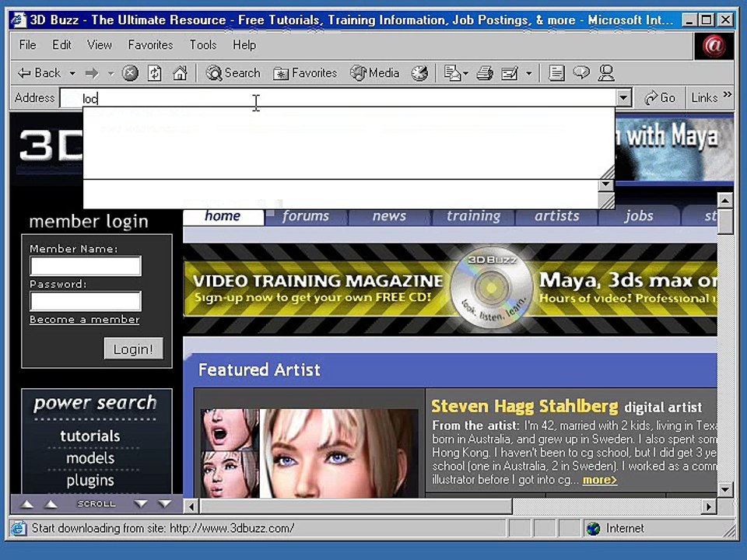Click the Forward arrow button

tap(92, 73)
